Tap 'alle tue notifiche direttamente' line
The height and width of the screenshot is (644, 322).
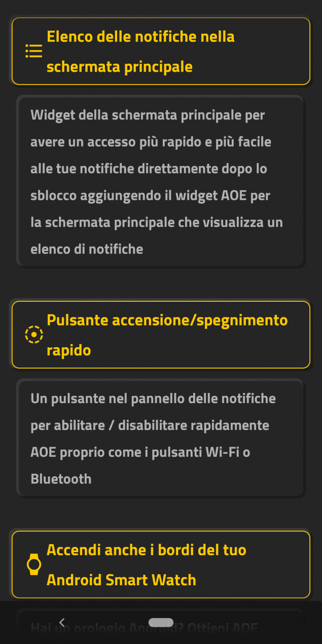pyautogui.click(x=149, y=169)
